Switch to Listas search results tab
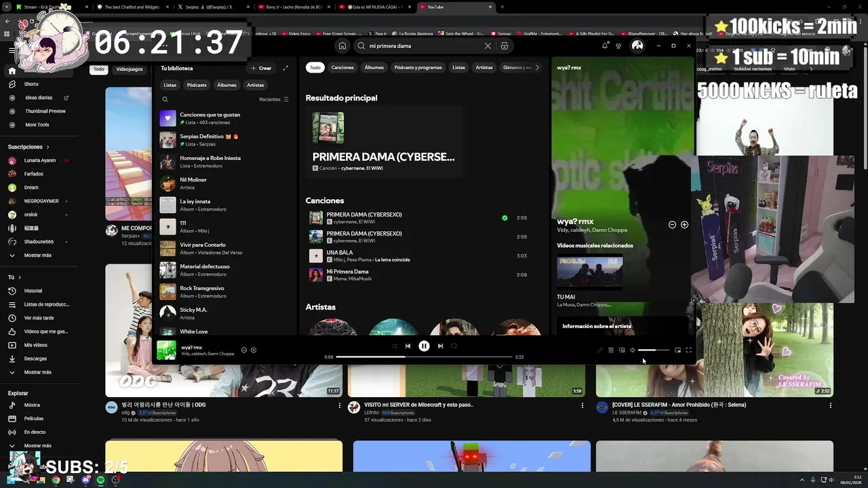The image size is (868, 488). [459, 68]
